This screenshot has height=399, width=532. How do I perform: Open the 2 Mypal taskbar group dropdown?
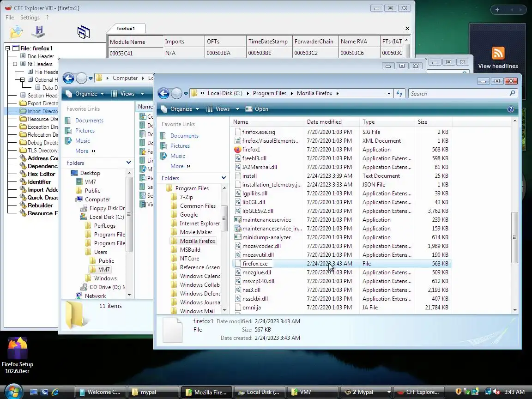coord(389,392)
